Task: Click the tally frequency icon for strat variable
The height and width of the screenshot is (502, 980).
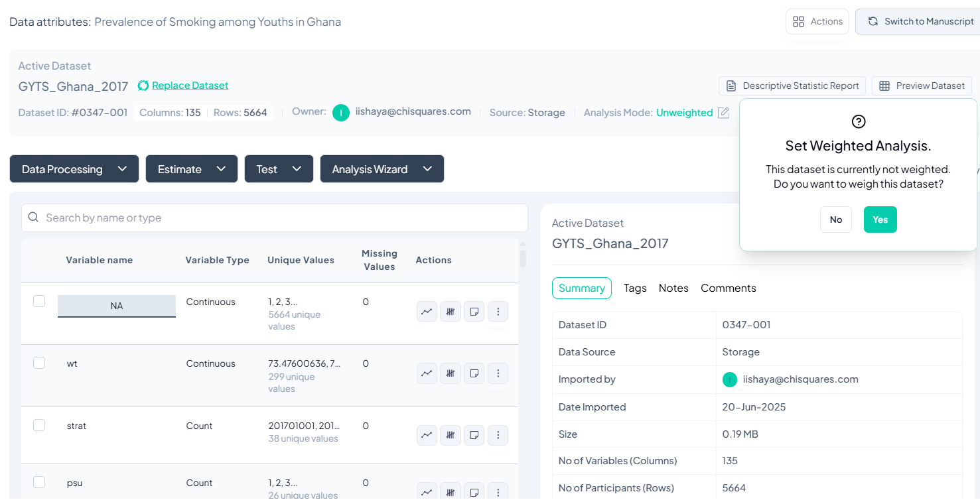Action: click(451, 435)
